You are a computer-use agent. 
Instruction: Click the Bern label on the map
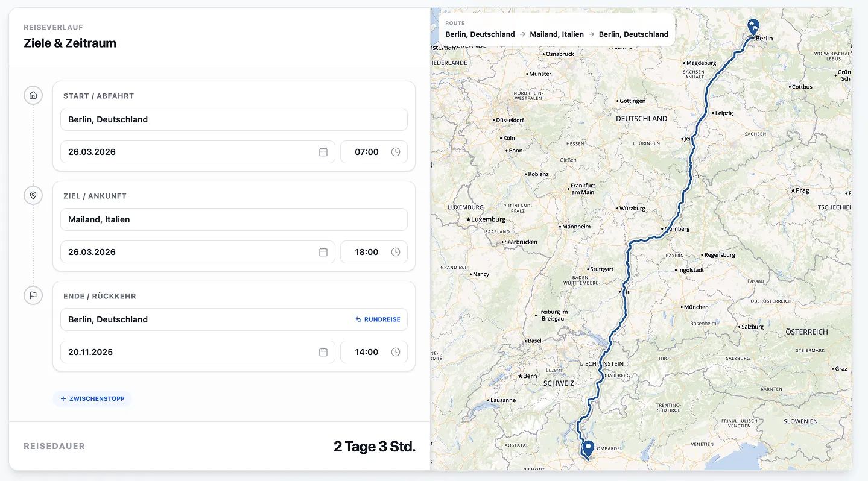528,376
